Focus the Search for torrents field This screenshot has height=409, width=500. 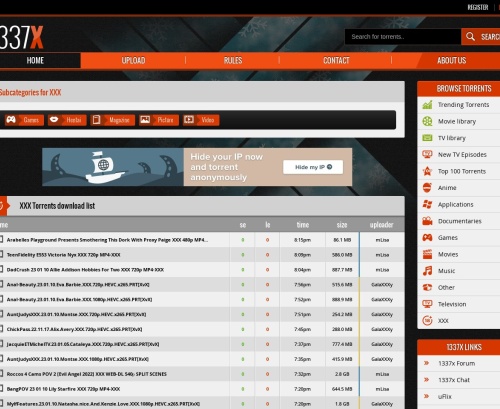pyautogui.click(x=403, y=37)
